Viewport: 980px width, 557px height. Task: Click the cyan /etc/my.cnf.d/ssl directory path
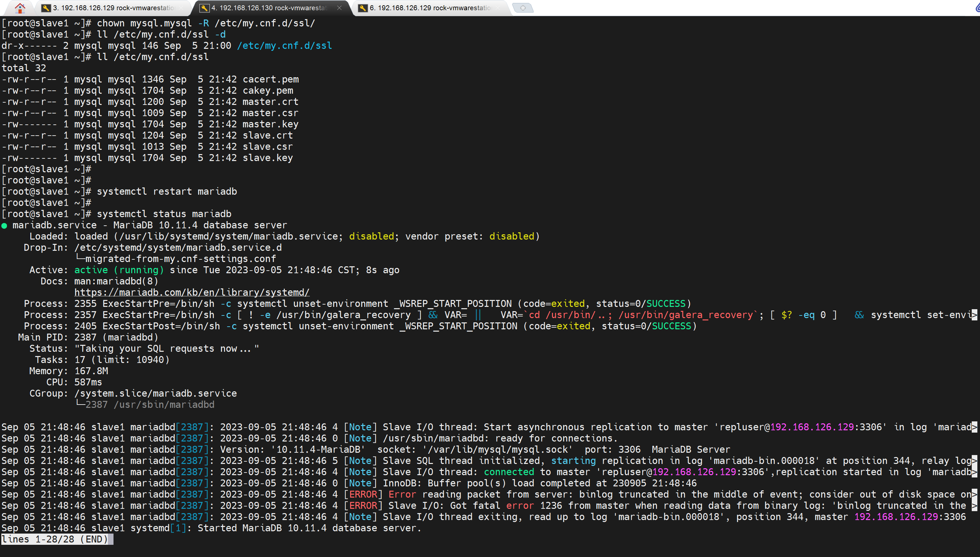coord(284,46)
